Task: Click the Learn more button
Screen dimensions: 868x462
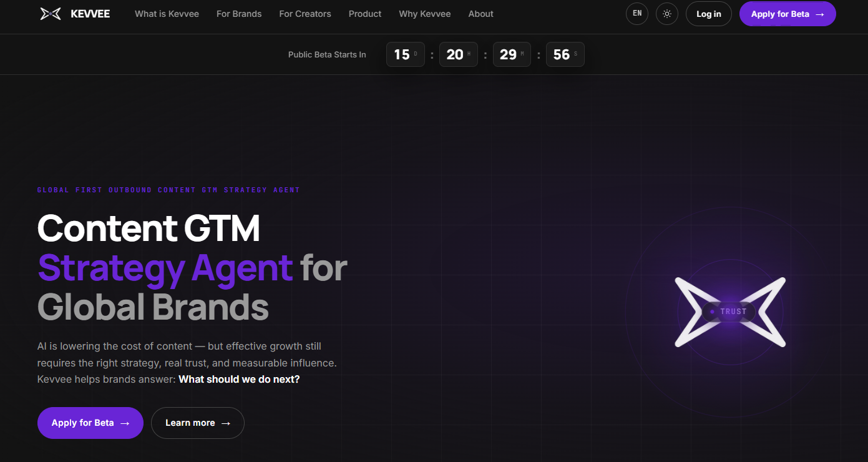Action: [198, 423]
